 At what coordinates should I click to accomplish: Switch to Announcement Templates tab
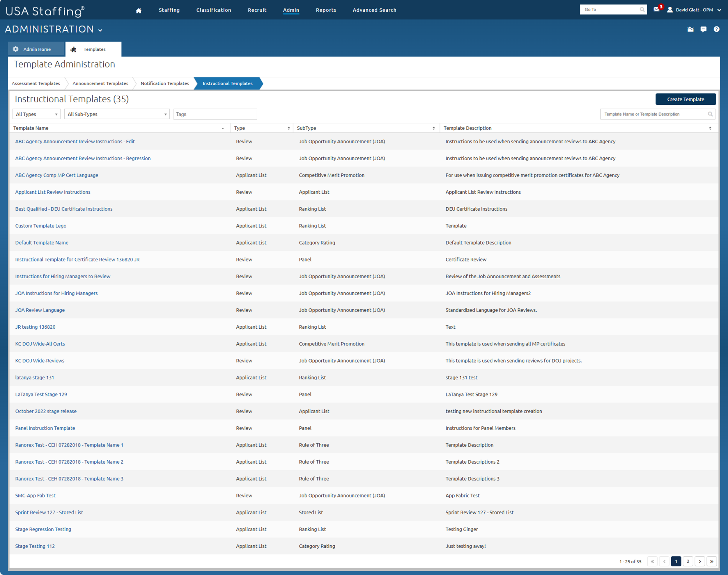[x=100, y=83]
